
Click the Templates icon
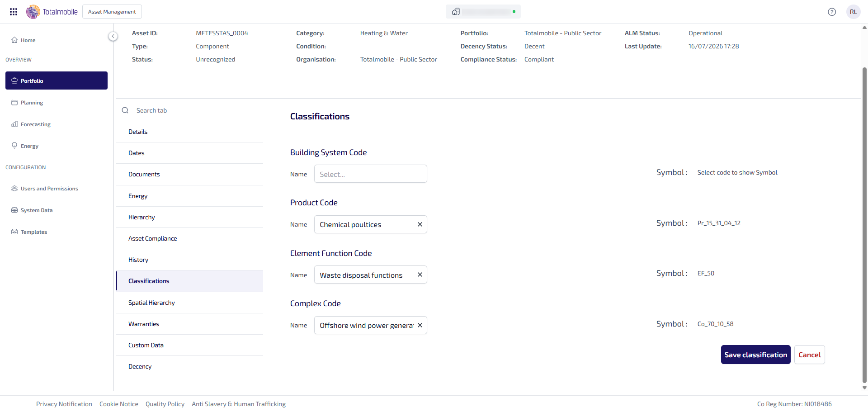[14, 232]
